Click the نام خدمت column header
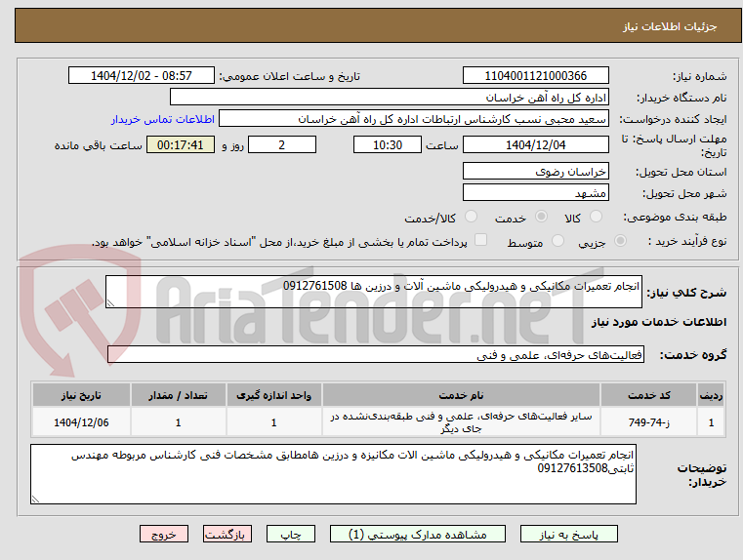743x560 pixels. pyautogui.click(x=461, y=395)
